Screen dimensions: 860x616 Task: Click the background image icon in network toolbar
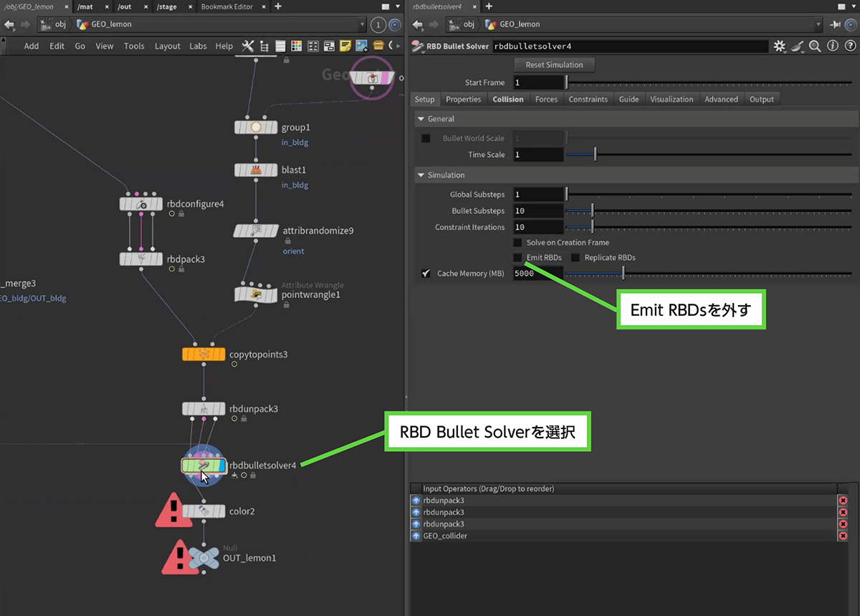(x=362, y=46)
